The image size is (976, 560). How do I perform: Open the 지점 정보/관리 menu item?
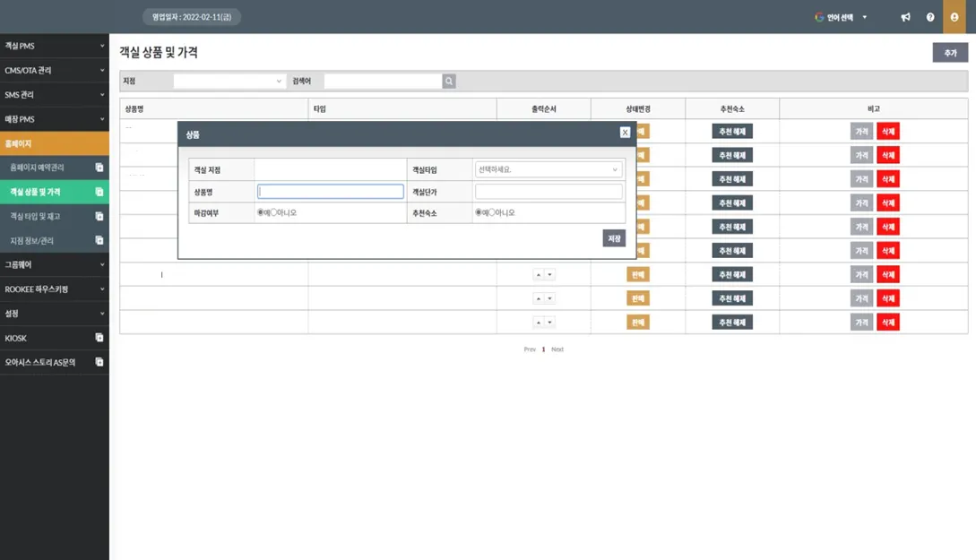[54, 240]
